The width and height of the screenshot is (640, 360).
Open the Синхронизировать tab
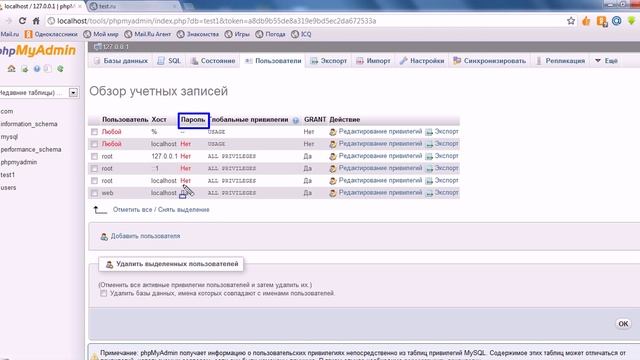tap(489, 61)
